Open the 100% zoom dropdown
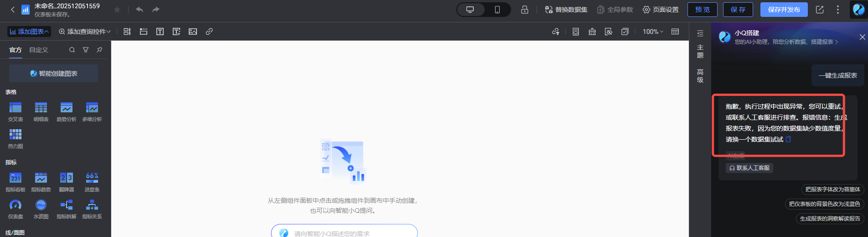868x237 pixels. click(x=653, y=32)
